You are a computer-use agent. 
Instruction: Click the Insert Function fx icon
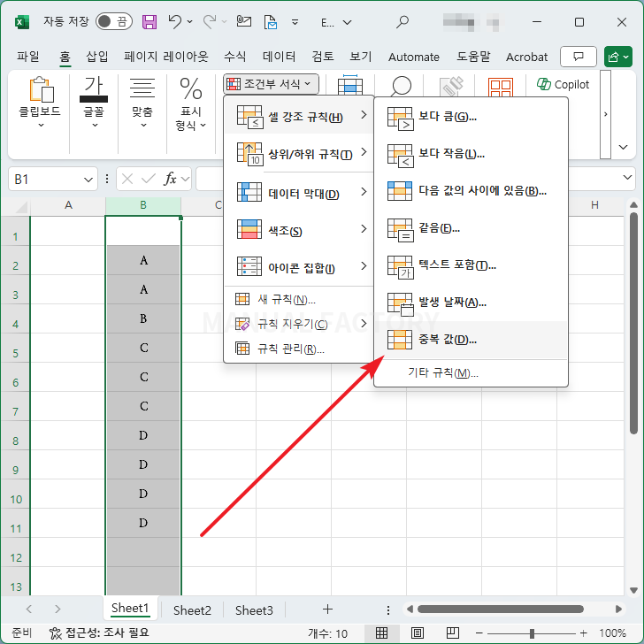[170, 179]
